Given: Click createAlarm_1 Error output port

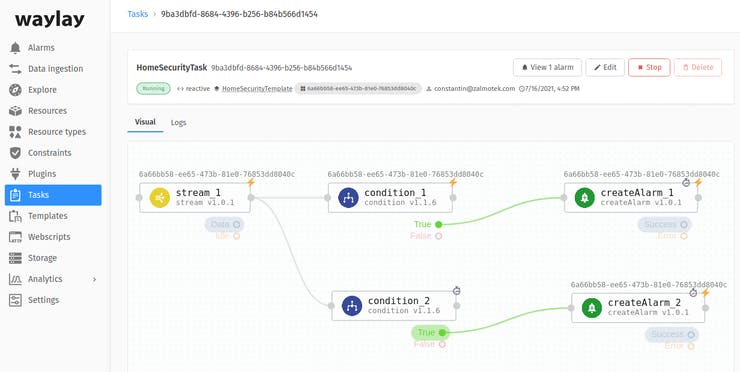Looking at the screenshot, I should tap(684, 236).
